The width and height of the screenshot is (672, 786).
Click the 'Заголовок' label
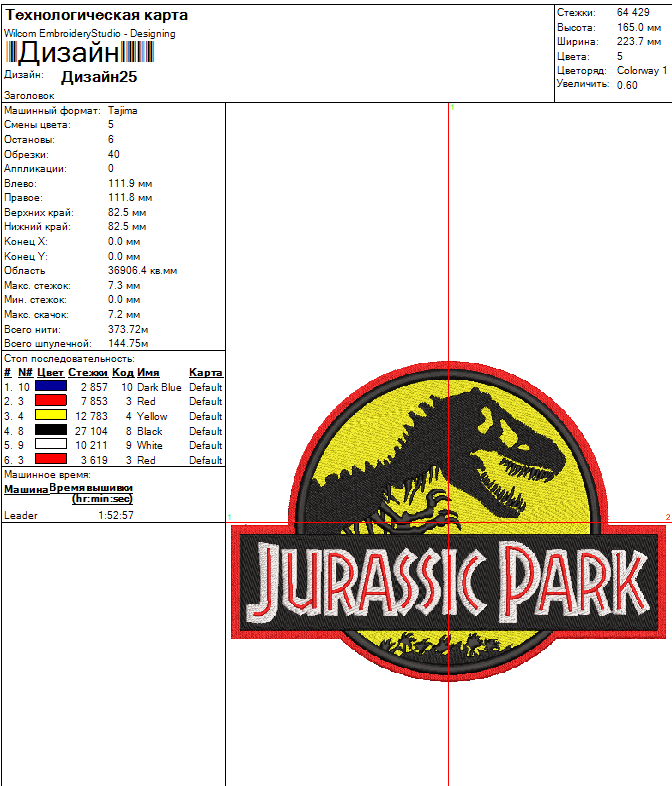29,95
